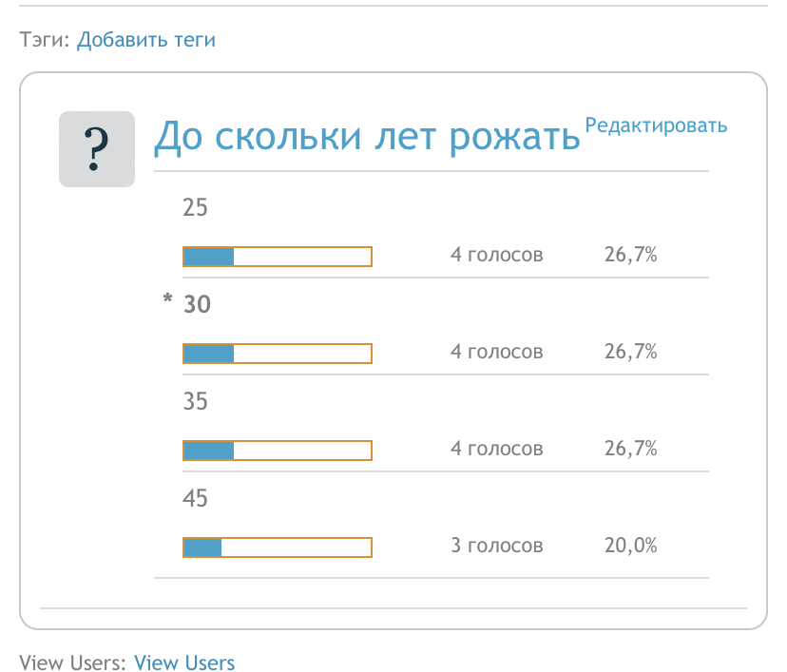787x672 pixels.
Task: Click the result bar for option 25
Action: [277, 256]
